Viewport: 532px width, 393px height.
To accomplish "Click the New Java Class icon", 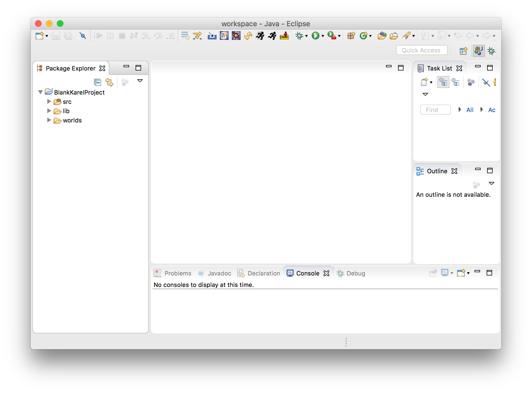I will [x=363, y=36].
